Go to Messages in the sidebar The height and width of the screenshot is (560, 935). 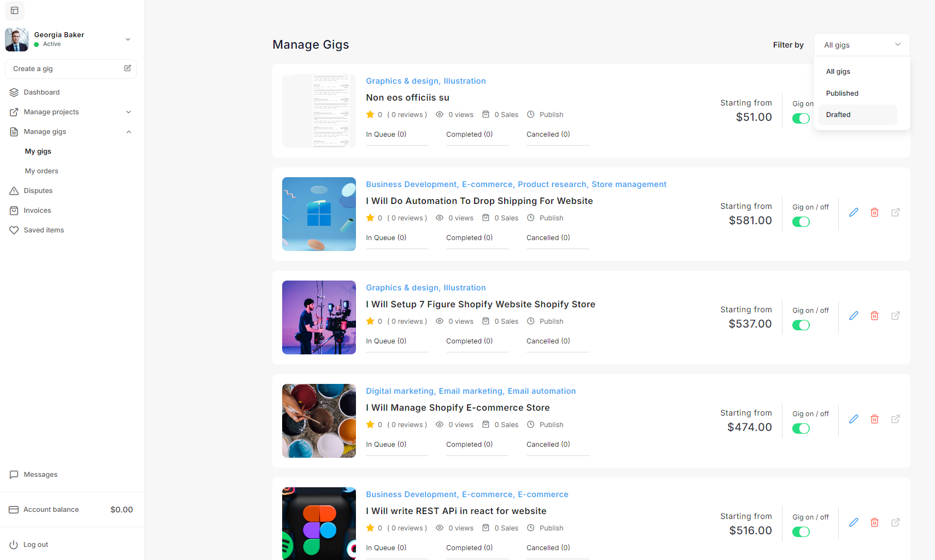point(40,475)
